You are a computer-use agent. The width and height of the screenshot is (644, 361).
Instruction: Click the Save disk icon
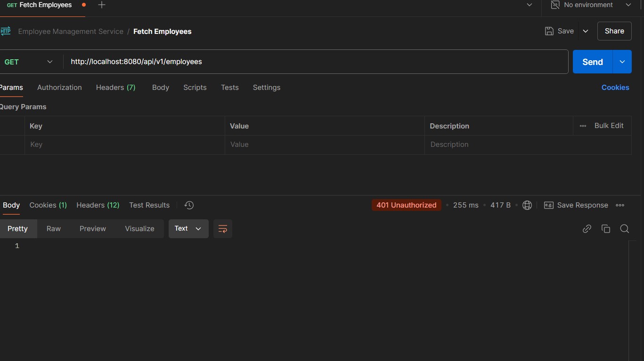tap(549, 31)
